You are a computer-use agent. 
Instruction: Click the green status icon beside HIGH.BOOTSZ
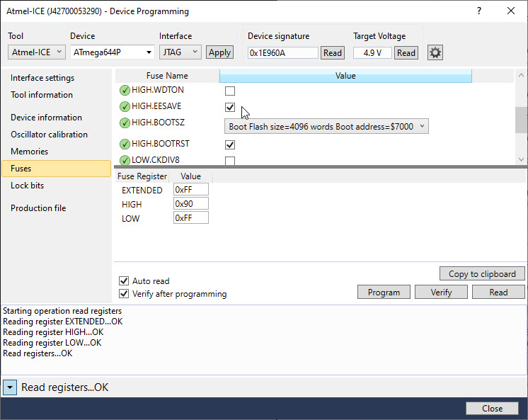[x=125, y=123]
